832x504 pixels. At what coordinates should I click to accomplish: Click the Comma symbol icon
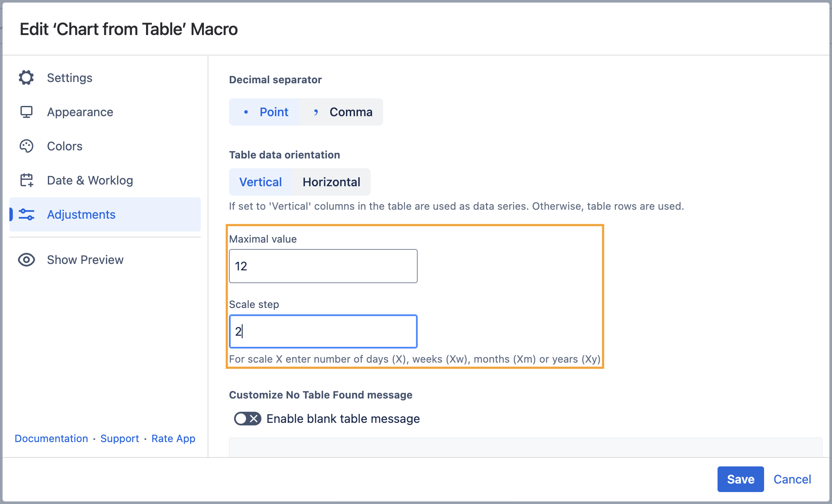pyautogui.click(x=316, y=112)
